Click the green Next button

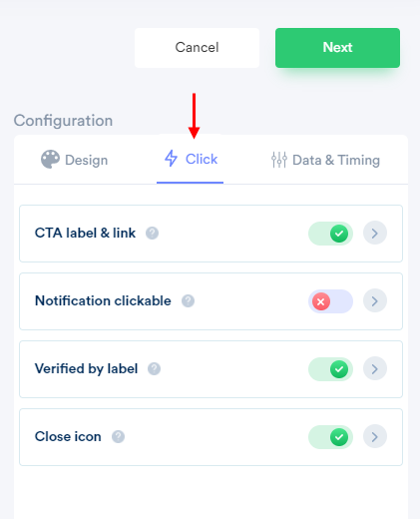(x=337, y=48)
